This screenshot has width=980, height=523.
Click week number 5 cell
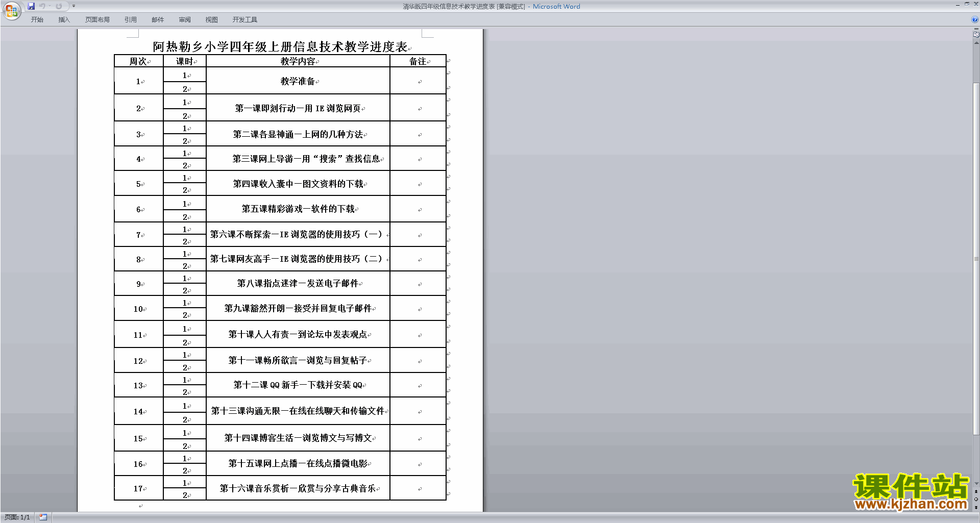pyautogui.click(x=139, y=184)
